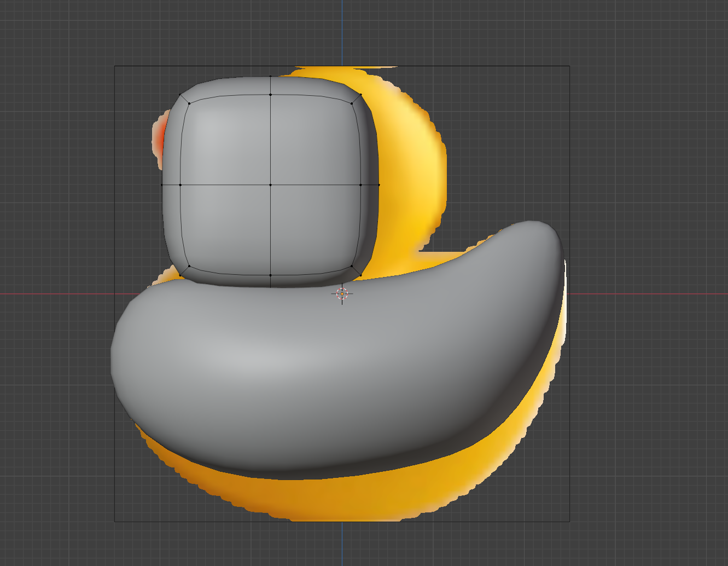Select the top-middle vertex on the inner edge loop
Viewport: 728px width, 566px height.
pos(271,95)
